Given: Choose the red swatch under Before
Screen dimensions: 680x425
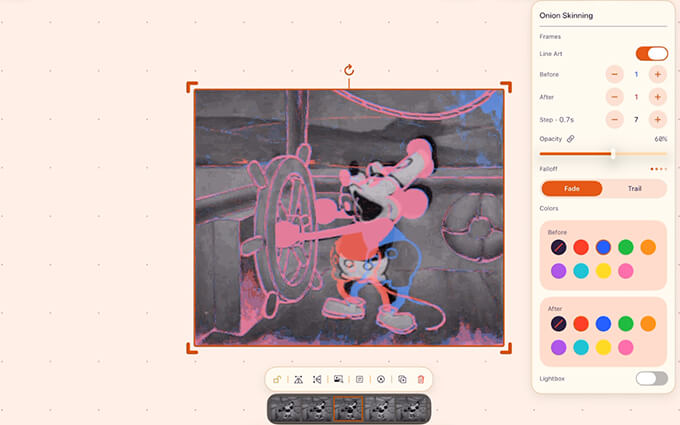Looking at the screenshot, I should click(x=581, y=247).
